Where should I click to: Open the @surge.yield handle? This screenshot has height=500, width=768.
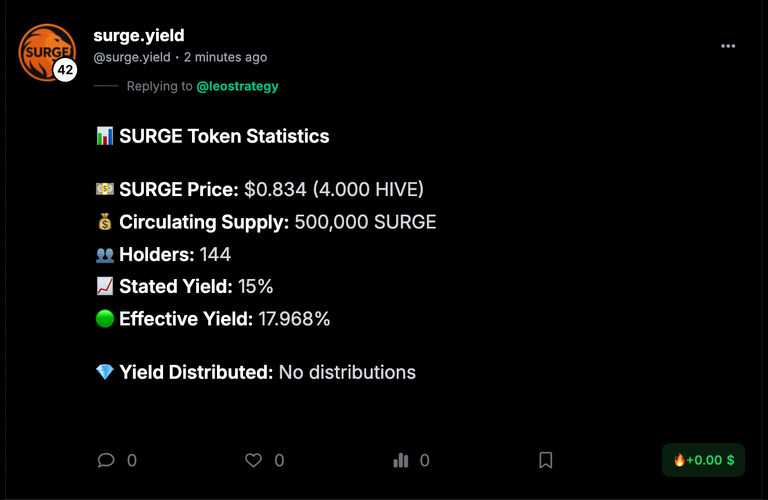pyautogui.click(x=132, y=57)
